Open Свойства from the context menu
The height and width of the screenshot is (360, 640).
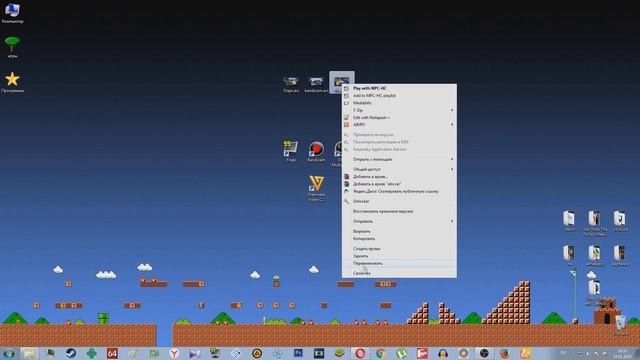399,273
